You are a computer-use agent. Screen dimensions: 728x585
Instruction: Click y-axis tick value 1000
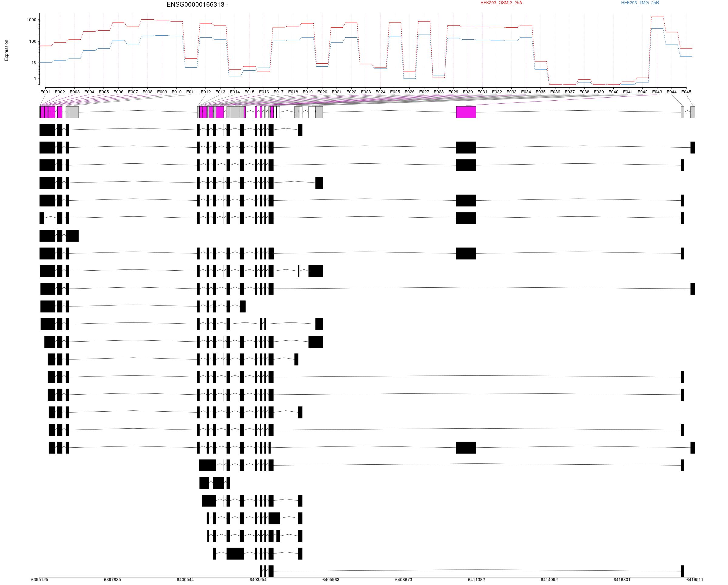(x=32, y=20)
